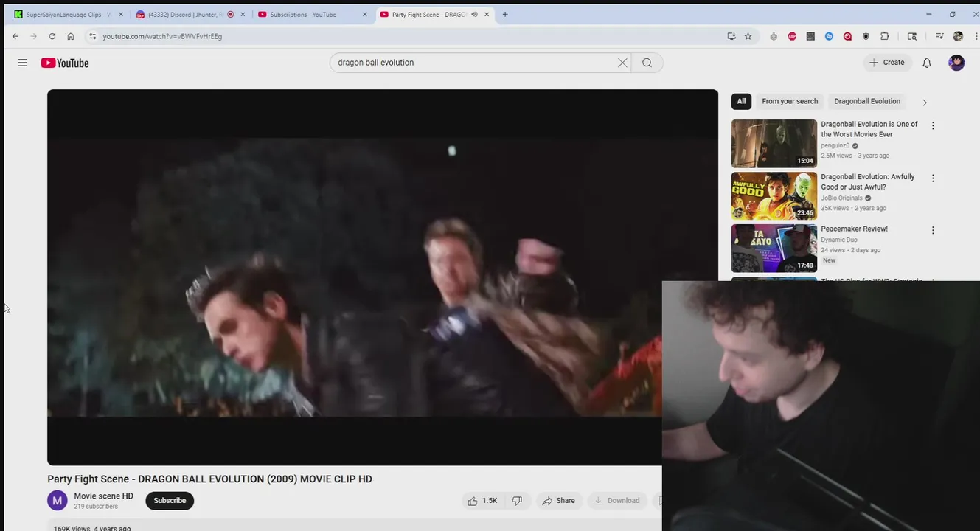980x531 pixels.
Task: Close the Discord tab
Action: (x=243, y=14)
